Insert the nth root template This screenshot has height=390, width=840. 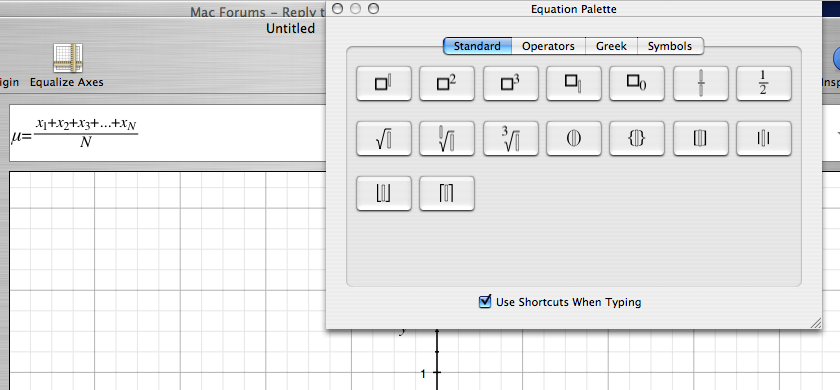tap(447, 139)
